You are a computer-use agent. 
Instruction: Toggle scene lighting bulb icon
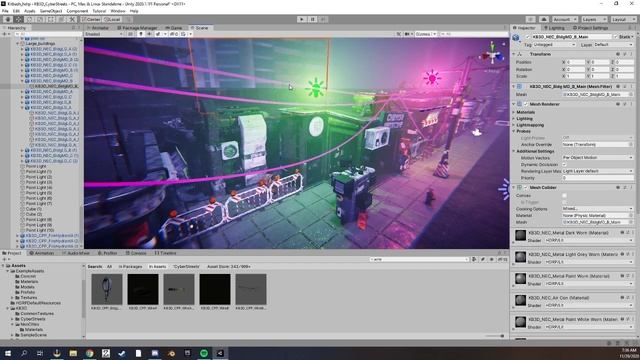[x=141, y=34]
